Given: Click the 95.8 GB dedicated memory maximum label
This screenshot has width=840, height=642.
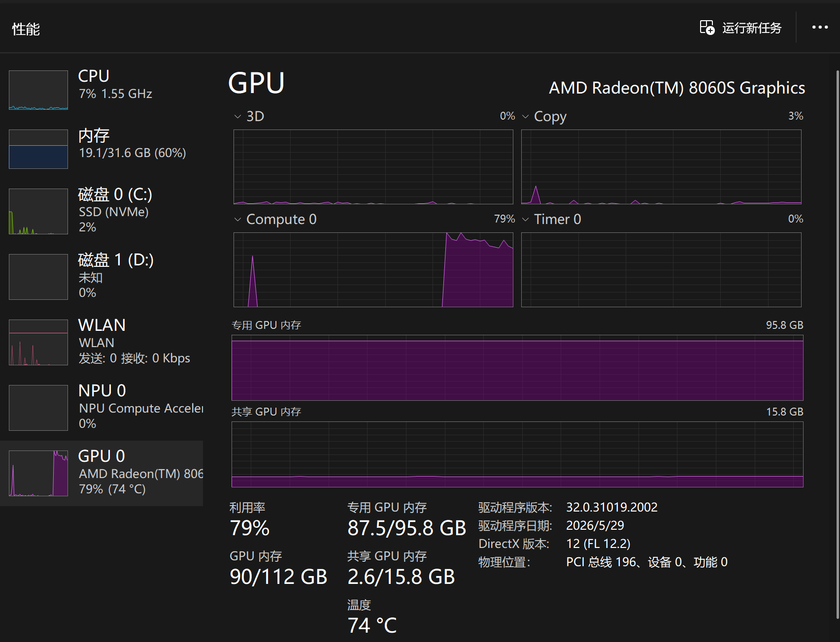Looking at the screenshot, I should (784, 325).
